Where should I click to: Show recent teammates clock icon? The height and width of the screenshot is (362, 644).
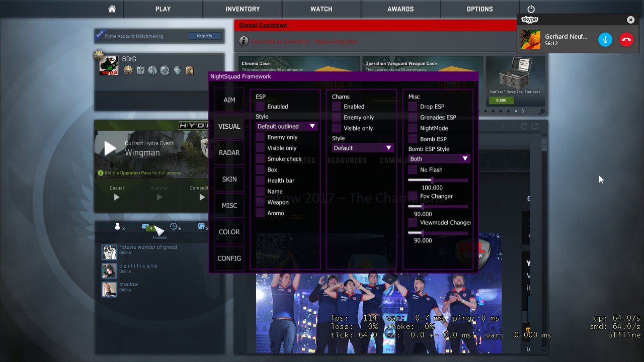[x=174, y=227]
